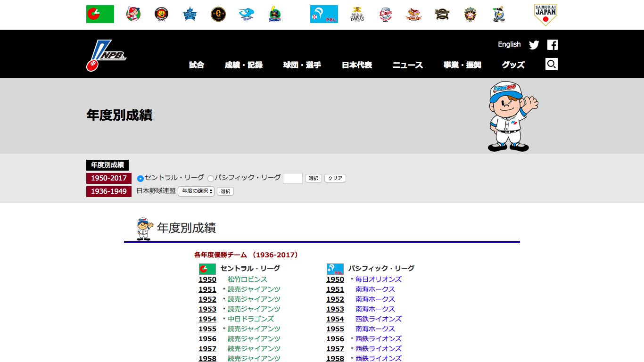Open the Chunichi Dragons team logo
The image size is (644, 362).
click(247, 14)
